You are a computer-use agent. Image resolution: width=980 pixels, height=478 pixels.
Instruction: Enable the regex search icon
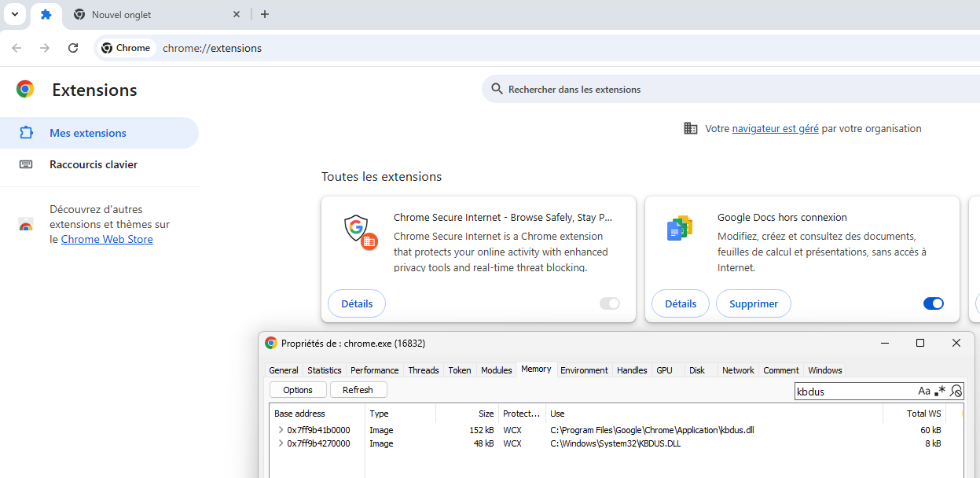tap(940, 391)
